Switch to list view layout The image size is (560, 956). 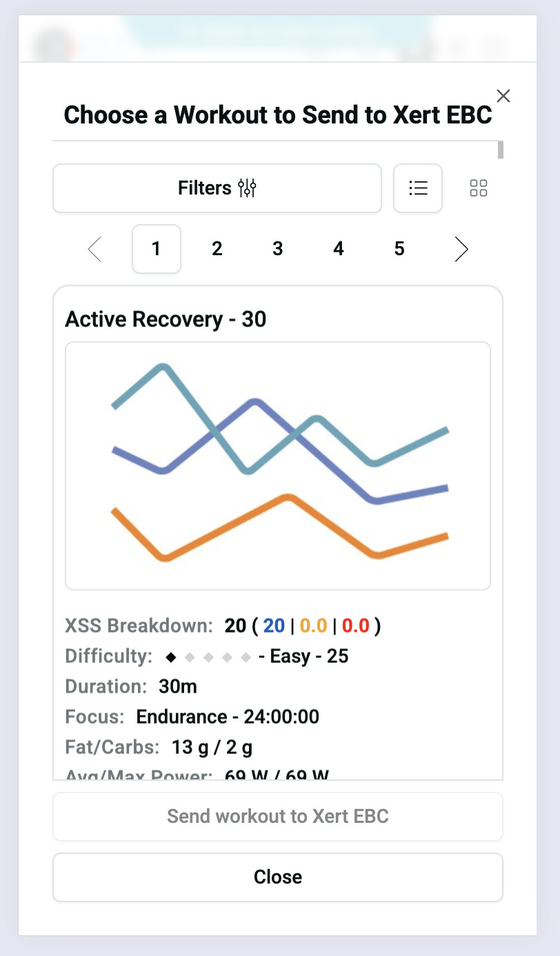tap(418, 188)
